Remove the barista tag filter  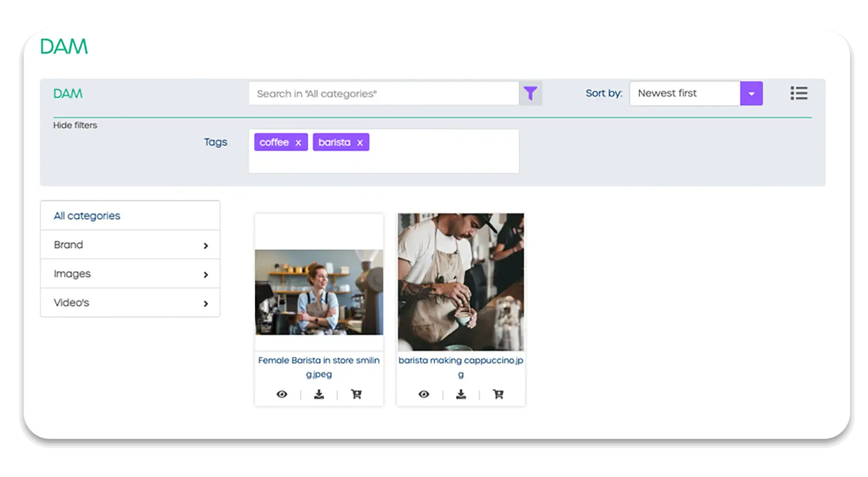point(360,143)
